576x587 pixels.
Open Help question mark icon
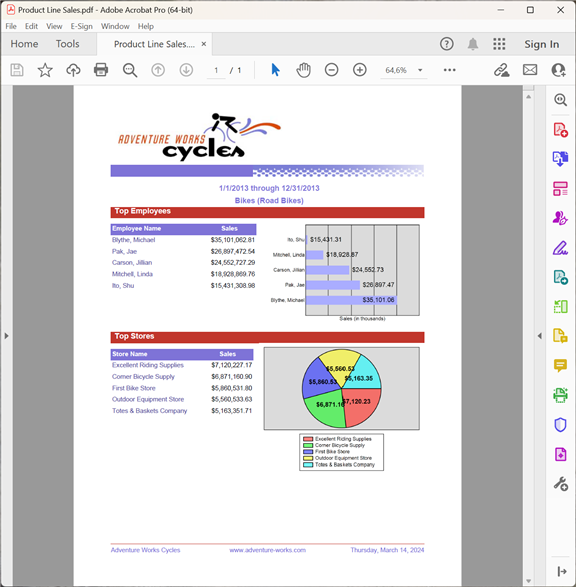click(447, 44)
